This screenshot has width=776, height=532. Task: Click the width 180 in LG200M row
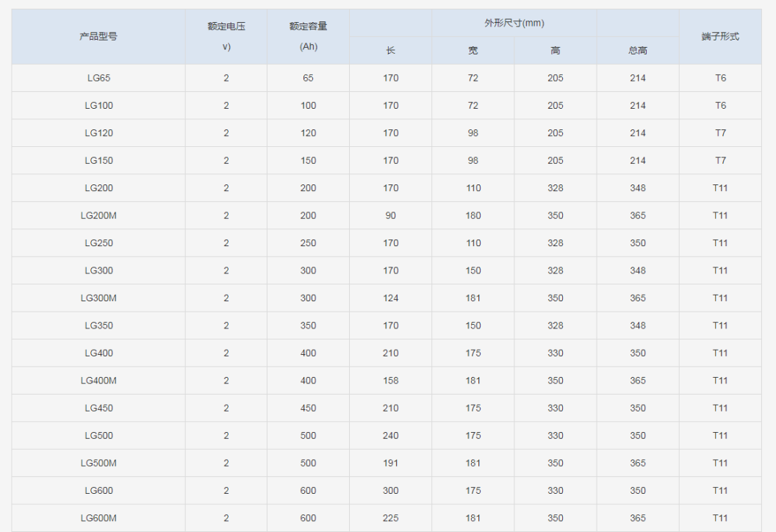pyautogui.click(x=473, y=215)
